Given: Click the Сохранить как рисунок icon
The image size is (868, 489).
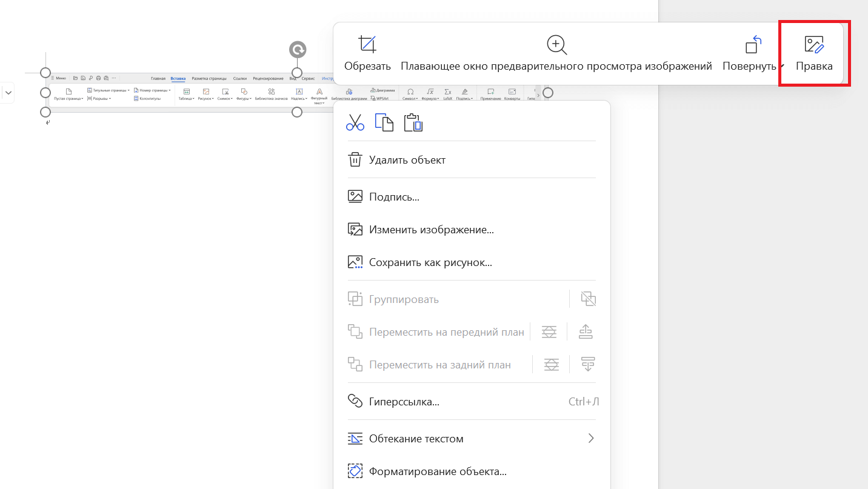Looking at the screenshot, I should 355,262.
